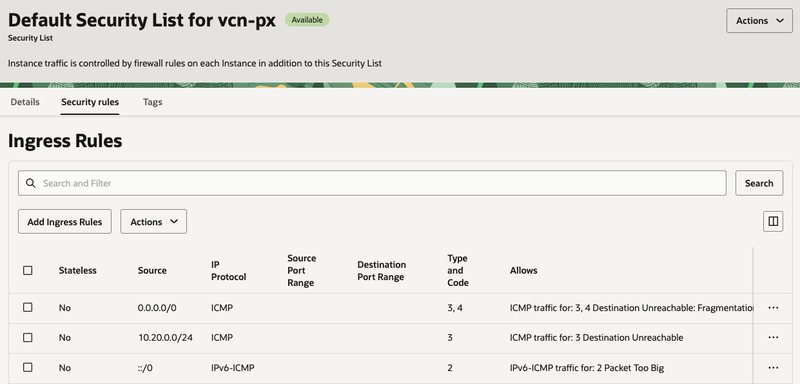The width and height of the screenshot is (800, 384).
Task: Click the Ingress Rules heading
Action: (x=65, y=141)
